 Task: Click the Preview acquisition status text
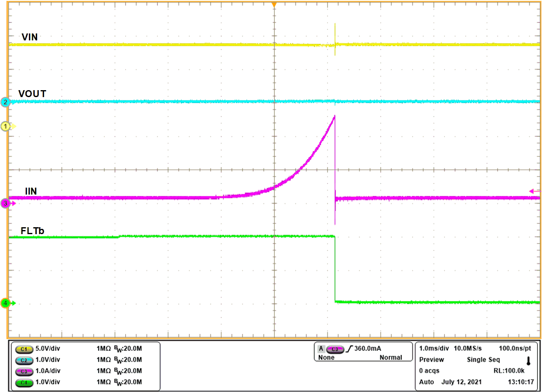pos(431,360)
